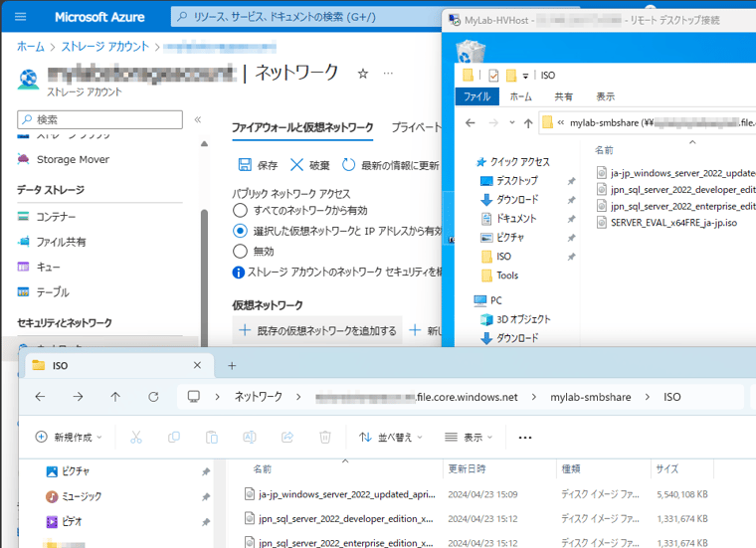Select クイック アクセス in remote Explorer tree
The width and height of the screenshot is (756, 548).
click(x=513, y=162)
